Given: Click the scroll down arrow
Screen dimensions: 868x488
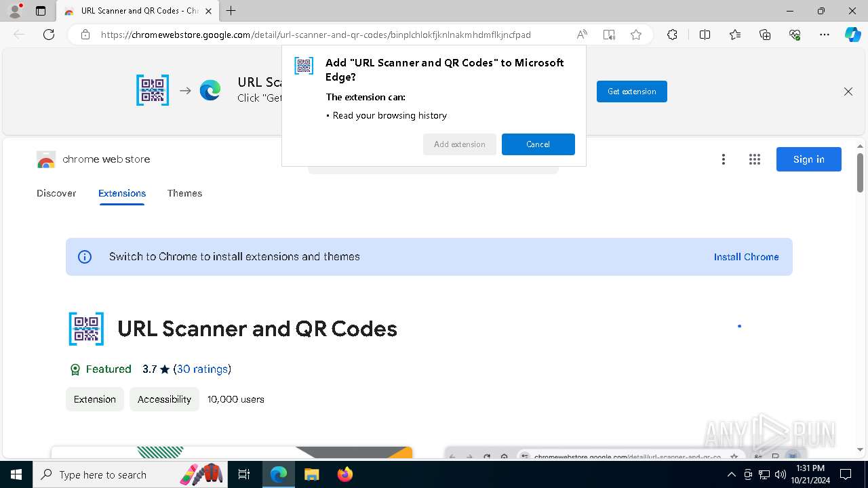Looking at the screenshot, I should 861,449.
